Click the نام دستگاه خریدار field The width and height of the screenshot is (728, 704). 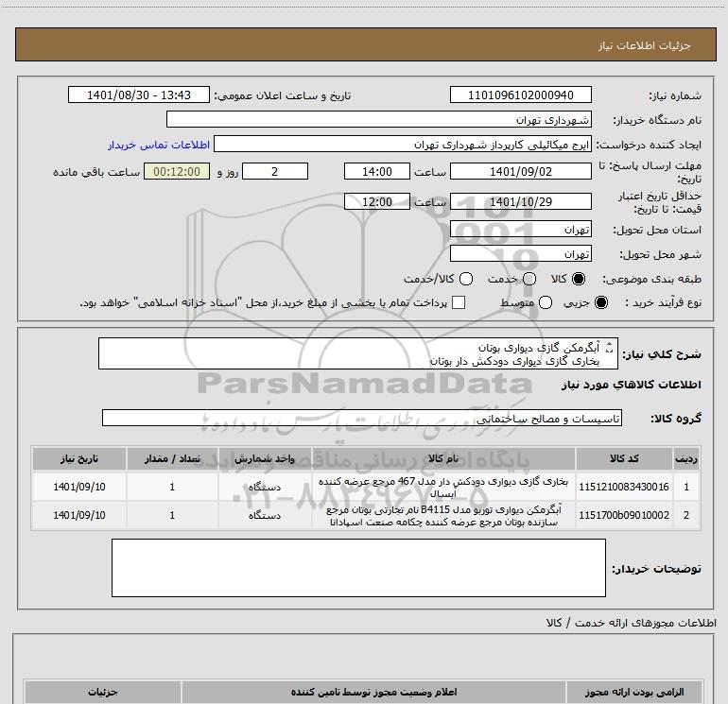pos(379,119)
